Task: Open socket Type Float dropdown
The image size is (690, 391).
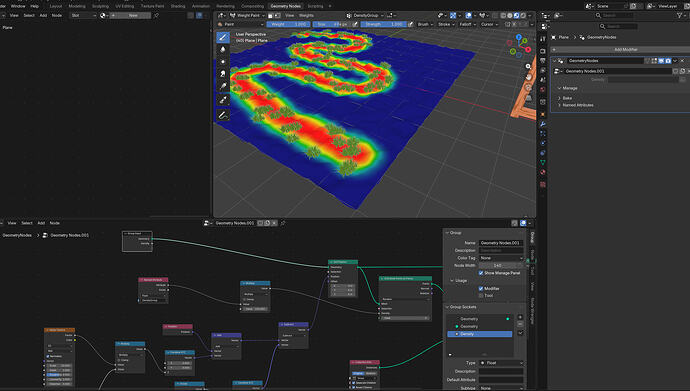Action: point(501,363)
